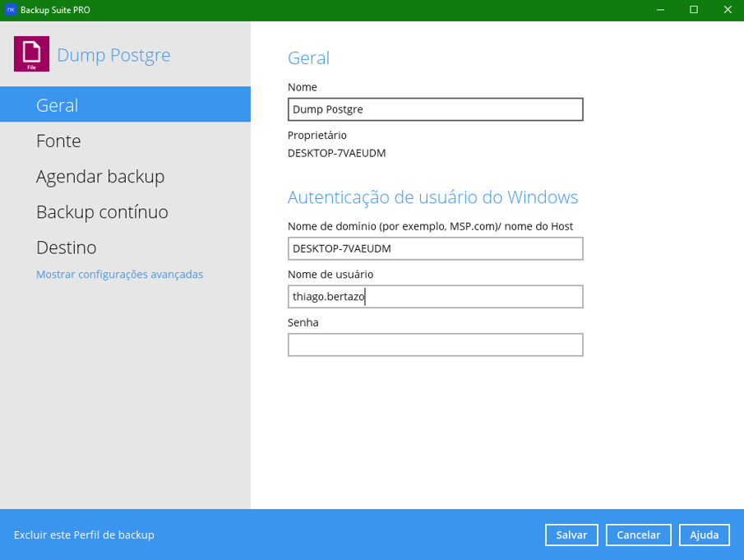Screen dimensions: 744x560
Task: Click the Nome de usuário text field
Action: point(435,297)
